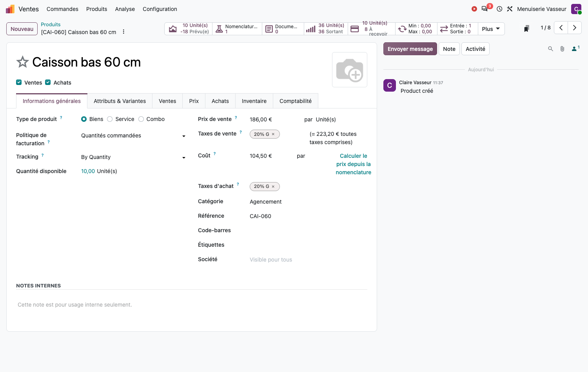Open the Ventes app home icon

pyautogui.click(x=10, y=9)
